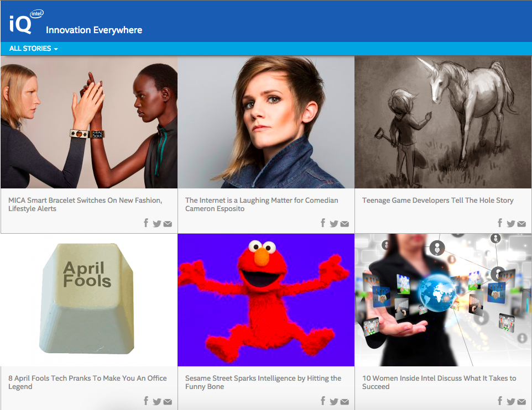Email the Cameron Esposito story
The width and height of the screenshot is (532, 410).
point(345,224)
